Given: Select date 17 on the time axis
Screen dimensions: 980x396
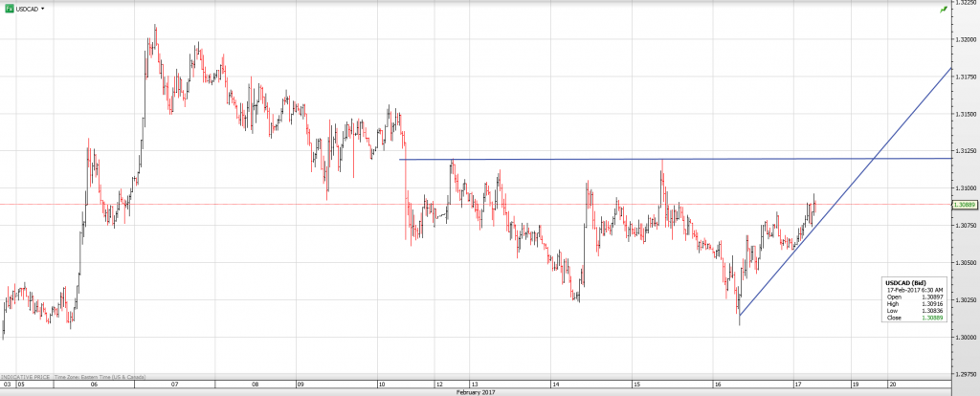Looking at the screenshot, I should 798,384.
